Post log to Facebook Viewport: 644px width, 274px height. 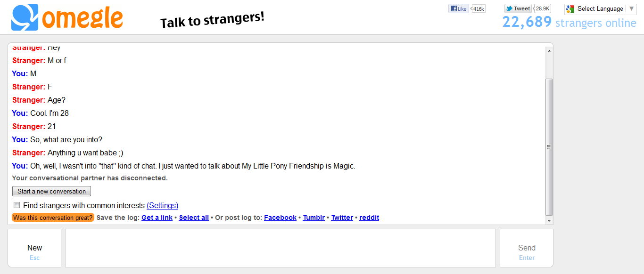pyautogui.click(x=280, y=218)
